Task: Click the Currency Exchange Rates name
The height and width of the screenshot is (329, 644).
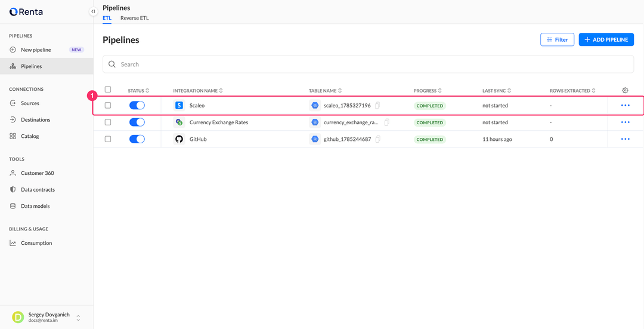Action: point(218,122)
